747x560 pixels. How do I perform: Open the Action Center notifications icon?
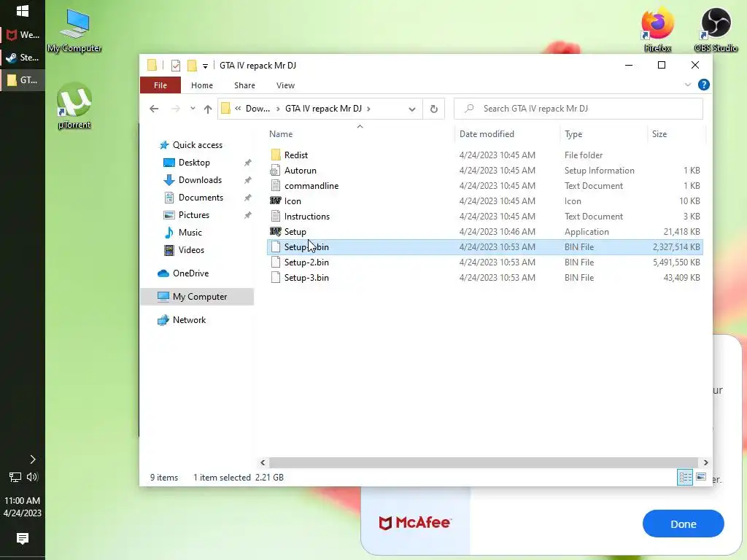click(x=23, y=539)
